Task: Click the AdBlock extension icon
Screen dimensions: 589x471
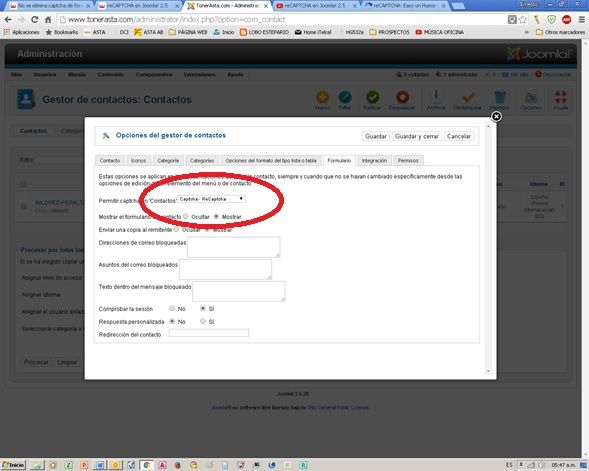Action: click(566, 20)
